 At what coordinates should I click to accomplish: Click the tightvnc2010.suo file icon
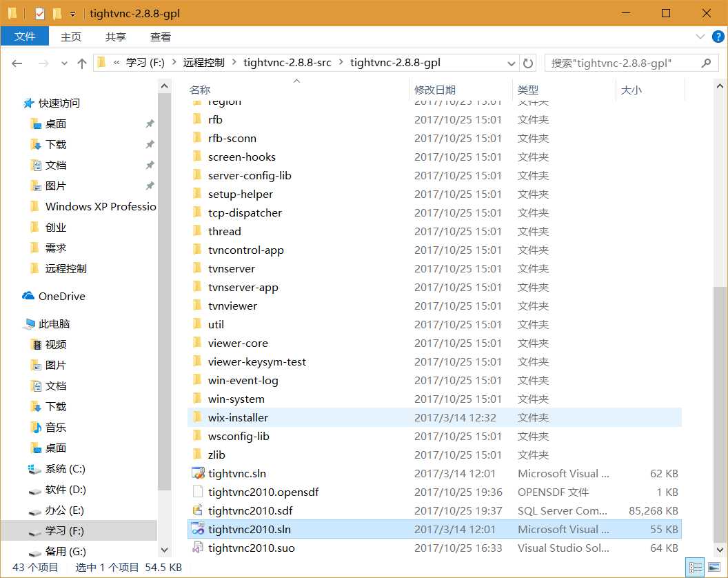198,548
